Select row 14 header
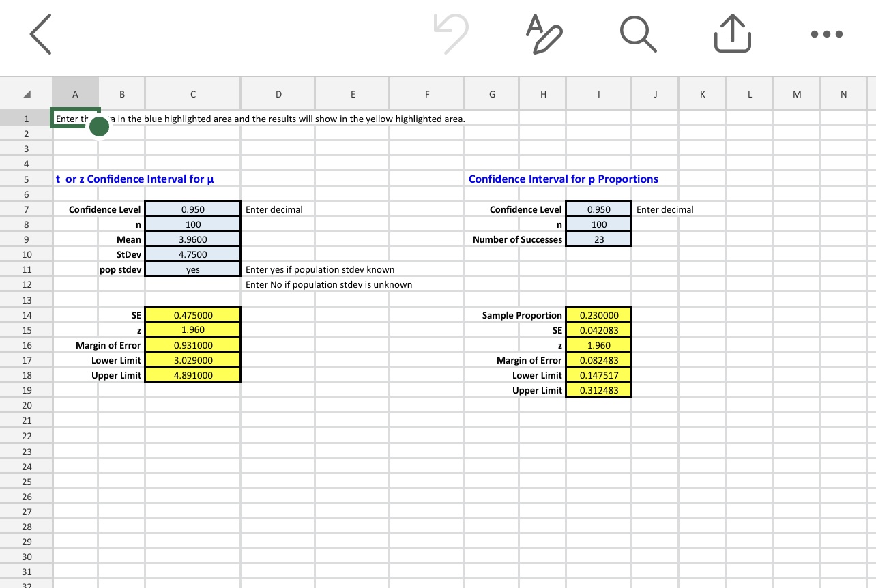Screen dimensions: 876x588 (27, 315)
